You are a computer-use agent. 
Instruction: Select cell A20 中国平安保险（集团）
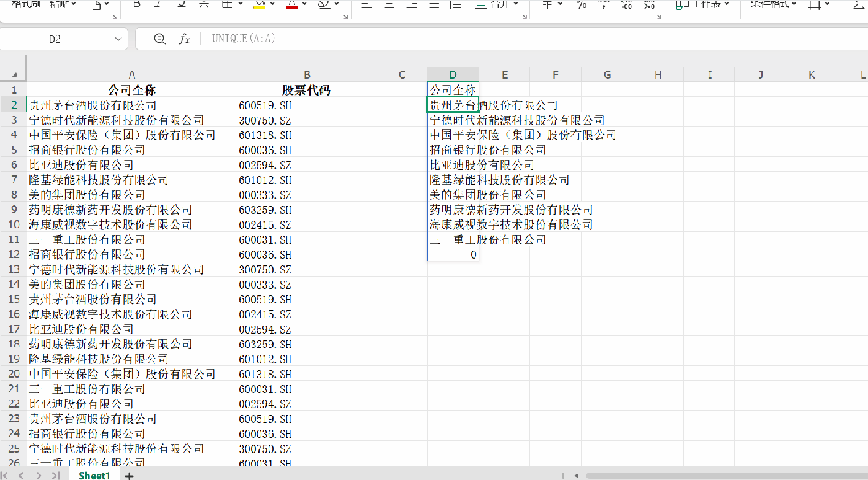pyautogui.click(x=132, y=374)
